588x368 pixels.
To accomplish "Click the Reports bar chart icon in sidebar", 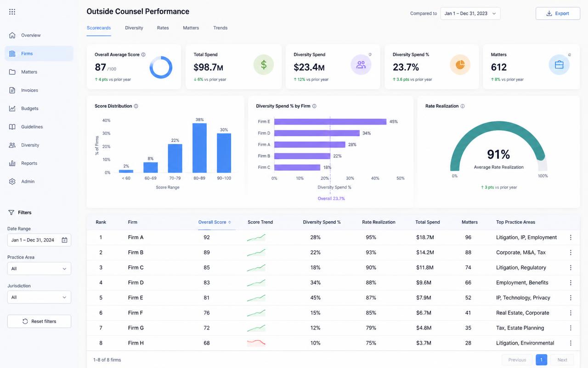I will click(12, 163).
